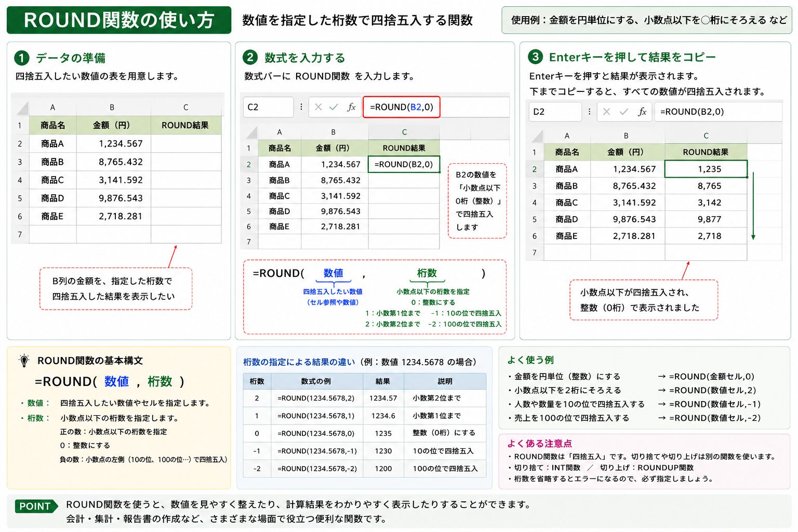798x532 pixels.
Task: Click the fx insert function icon in step 2
Action: coord(351,107)
